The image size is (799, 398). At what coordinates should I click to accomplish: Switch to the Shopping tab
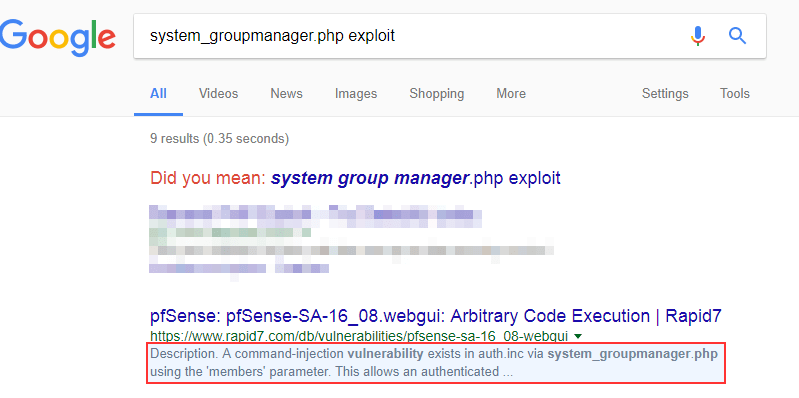point(437,94)
